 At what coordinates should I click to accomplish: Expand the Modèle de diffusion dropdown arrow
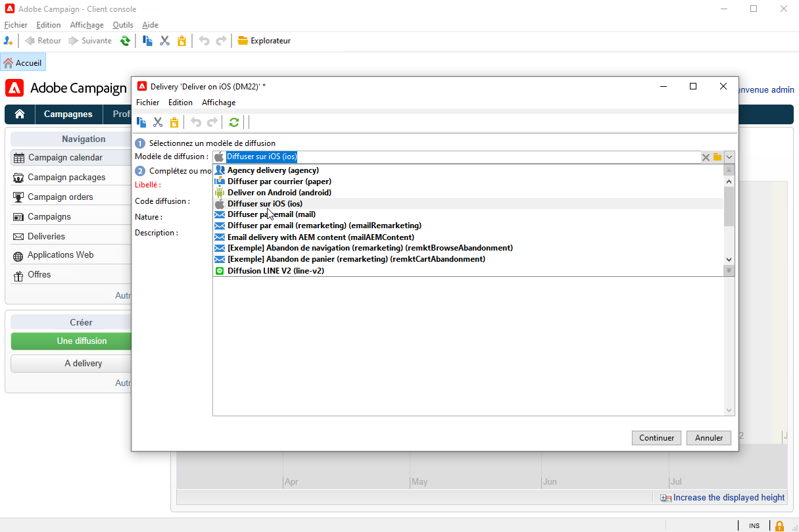[x=729, y=157]
